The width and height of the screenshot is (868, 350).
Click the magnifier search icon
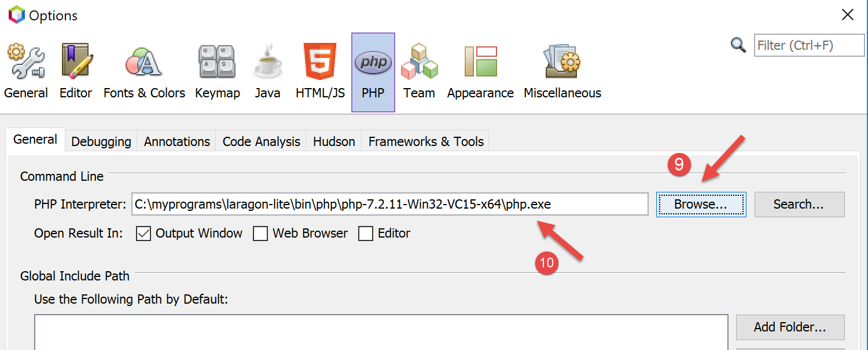tap(738, 45)
